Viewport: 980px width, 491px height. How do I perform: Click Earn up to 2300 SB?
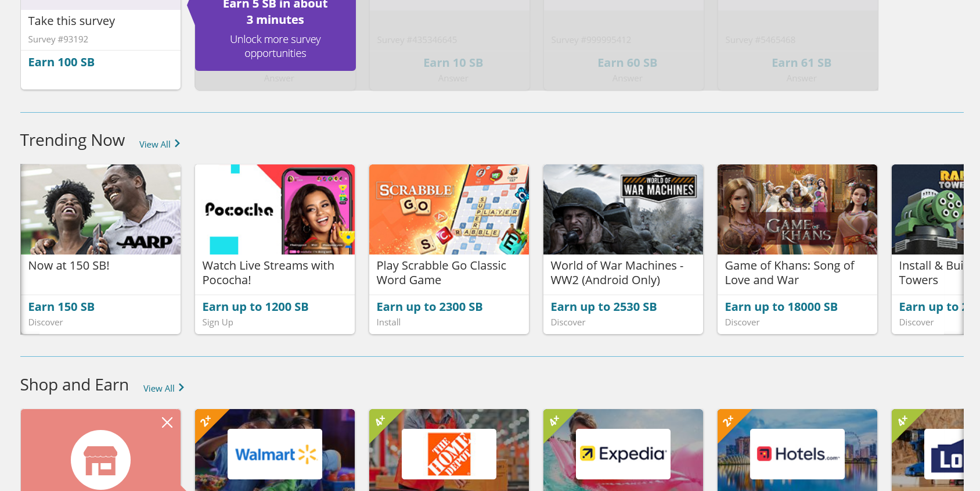(x=429, y=307)
